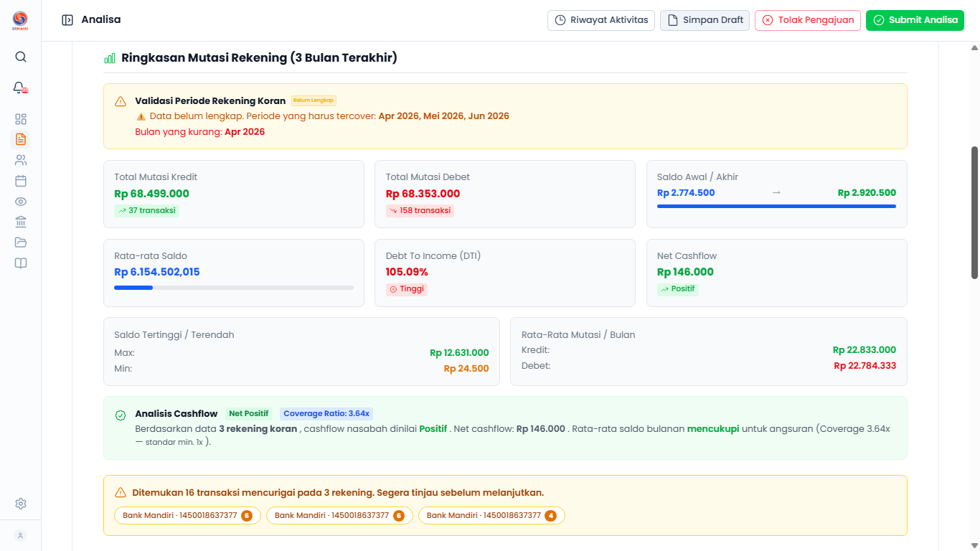The width and height of the screenshot is (980, 551).
Task: Click the Rp 12.631.000 max saldo value
Action: click(x=459, y=353)
